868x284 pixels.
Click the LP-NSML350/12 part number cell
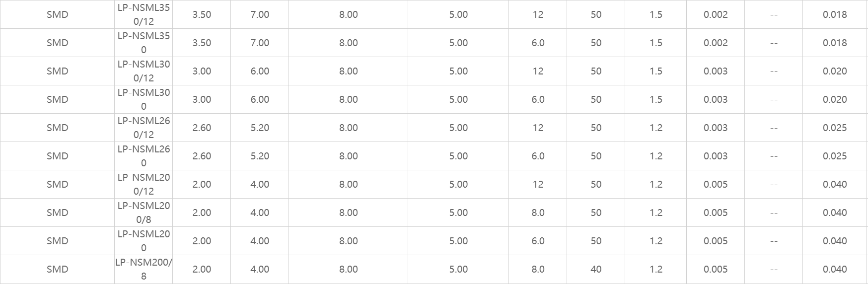tap(144, 14)
